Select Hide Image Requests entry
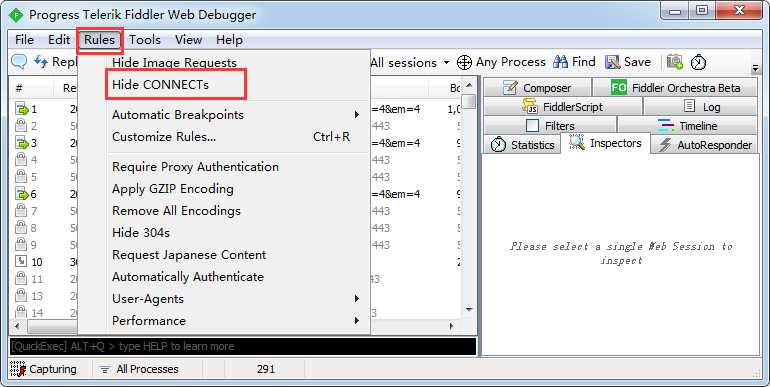The height and width of the screenshot is (387, 770). tap(174, 62)
